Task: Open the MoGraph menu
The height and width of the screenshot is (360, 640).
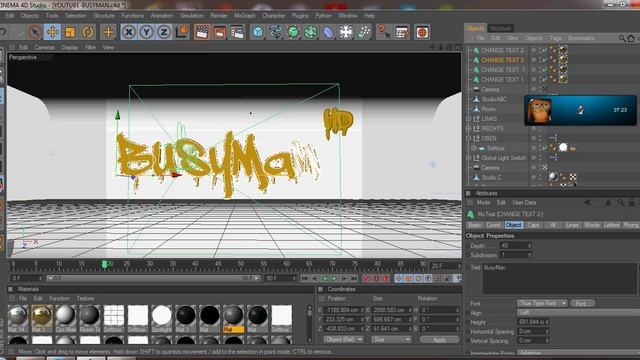Action: 244,16
